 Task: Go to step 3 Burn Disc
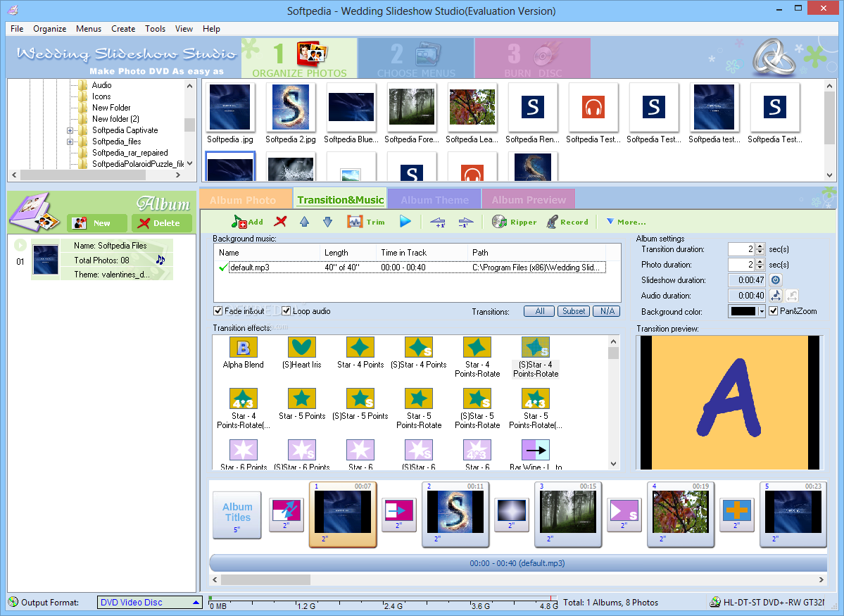(x=533, y=58)
